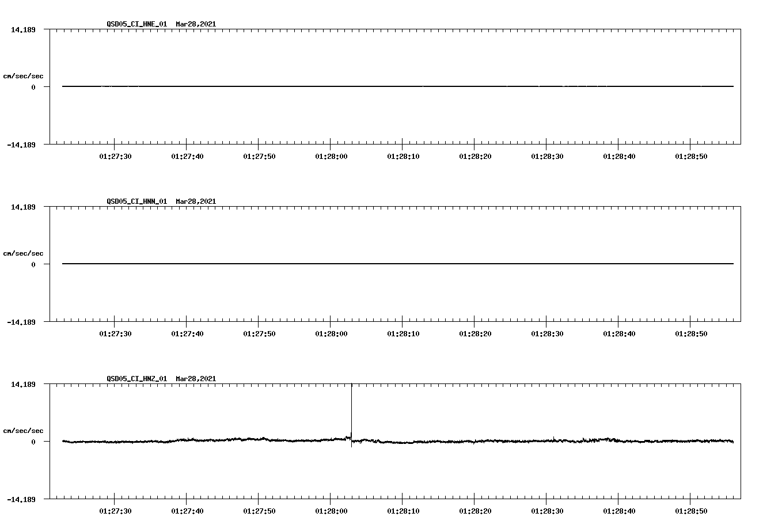This screenshot has height=532, width=782.
Task: Click the 01:28:40 tick label on bottom axis
Action: pos(618,510)
